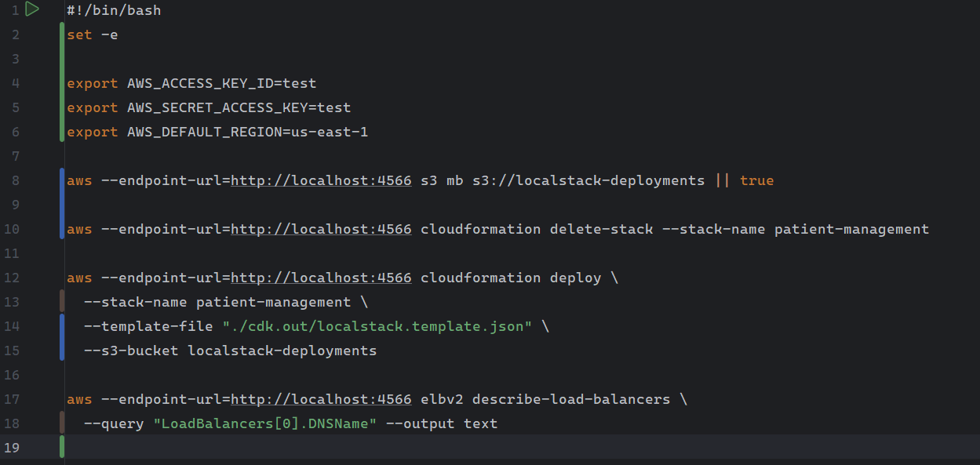980x465 pixels.
Task: Click the LoadBalancers[0].DNSName query string
Action: (x=265, y=423)
